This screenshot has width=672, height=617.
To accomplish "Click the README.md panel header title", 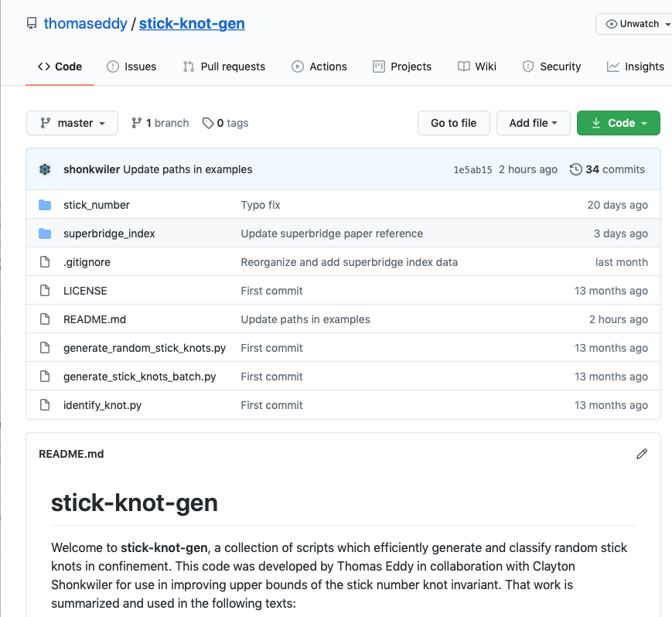I will (71, 454).
